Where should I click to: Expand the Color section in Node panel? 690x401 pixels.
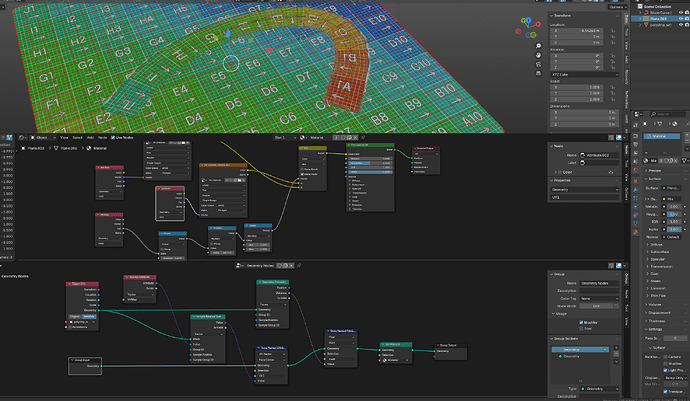(556, 172)
